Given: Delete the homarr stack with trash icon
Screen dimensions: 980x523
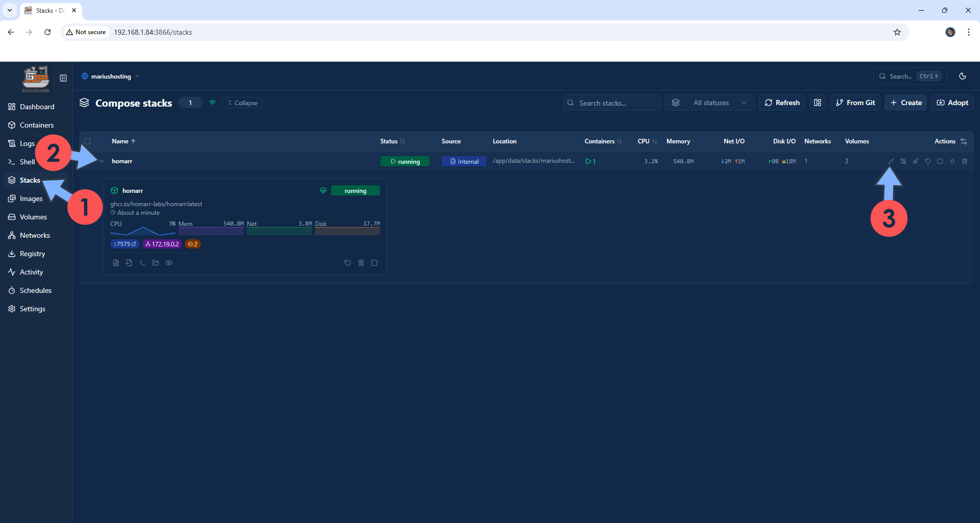Looking at the screenshot, I should pos(965,161).
